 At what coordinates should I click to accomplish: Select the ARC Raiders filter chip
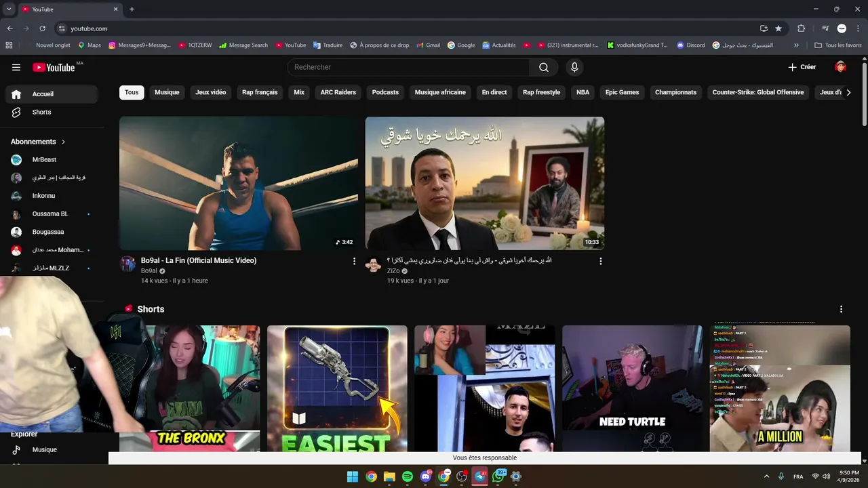(338, 92)
